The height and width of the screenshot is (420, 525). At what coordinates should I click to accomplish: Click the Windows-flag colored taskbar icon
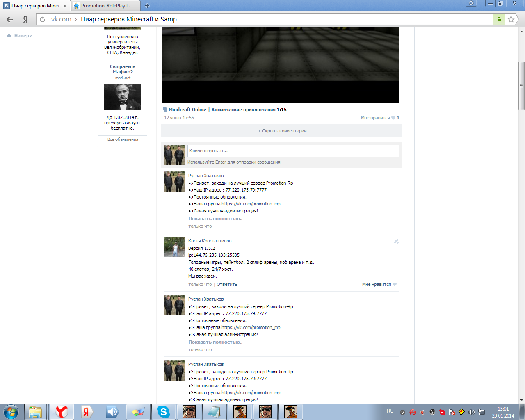coord(138,412)
